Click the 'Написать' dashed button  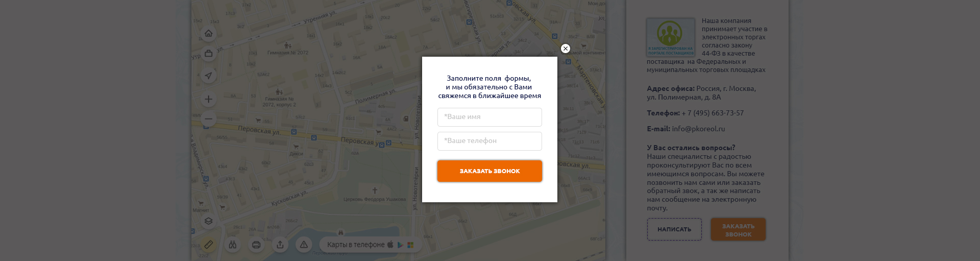click(674, 229)
